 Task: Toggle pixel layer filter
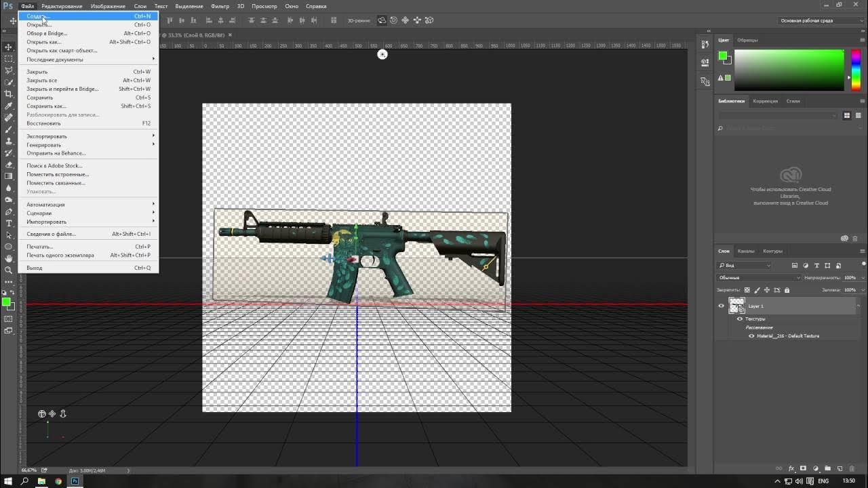795,266
